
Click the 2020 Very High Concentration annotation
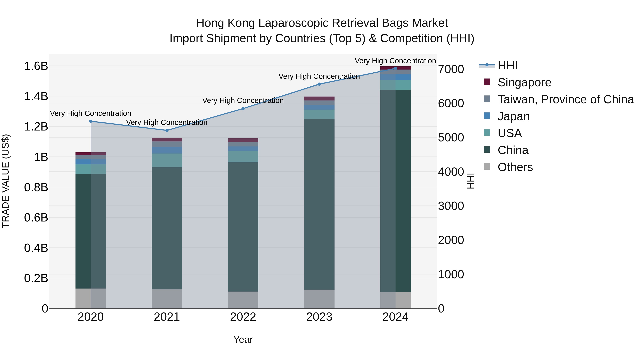click(x=91, y=113)
